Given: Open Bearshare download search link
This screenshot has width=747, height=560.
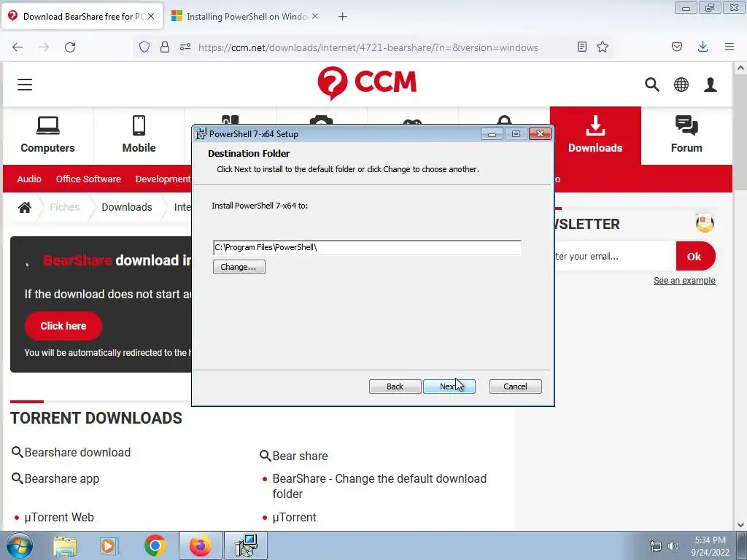Looking at the screenshot, I should [77, 452].
